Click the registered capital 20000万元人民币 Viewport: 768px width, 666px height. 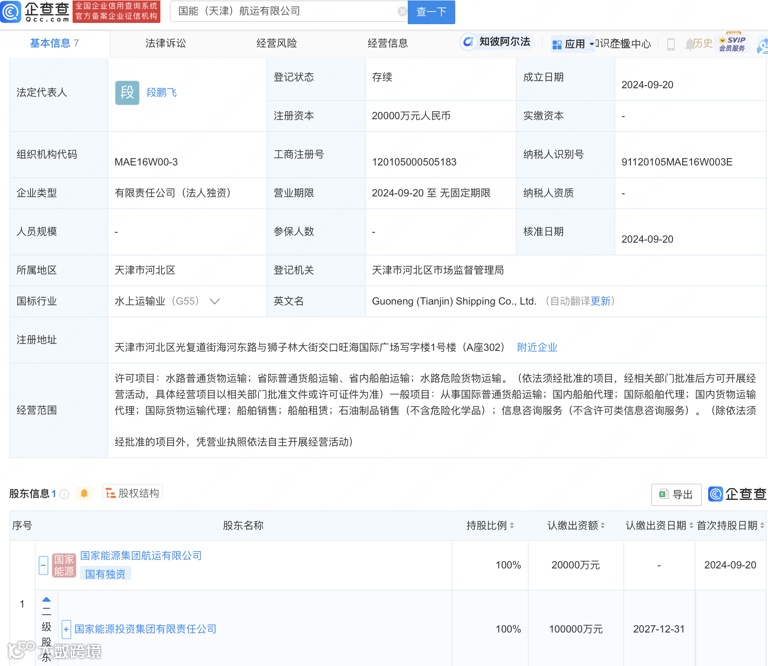411,116
